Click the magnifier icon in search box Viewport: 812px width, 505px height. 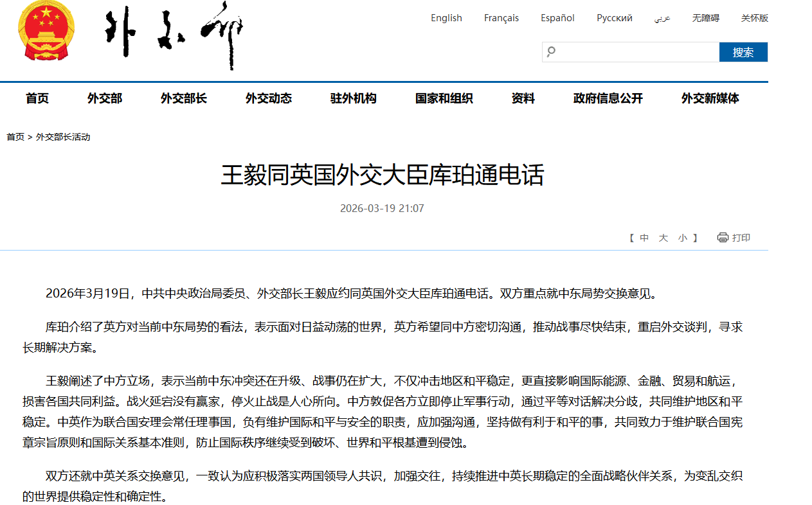(x=551, y=52)
